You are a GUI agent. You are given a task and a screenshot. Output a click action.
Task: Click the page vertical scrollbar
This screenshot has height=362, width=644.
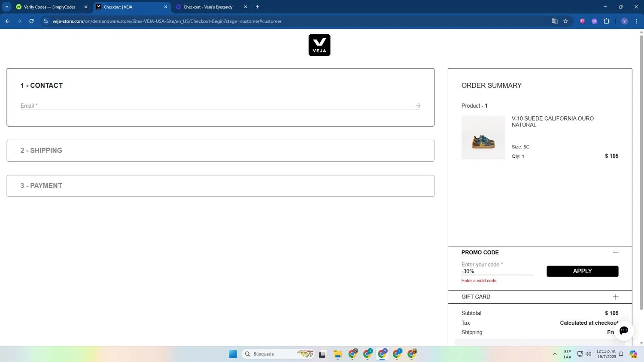click(x=641, y=172)
